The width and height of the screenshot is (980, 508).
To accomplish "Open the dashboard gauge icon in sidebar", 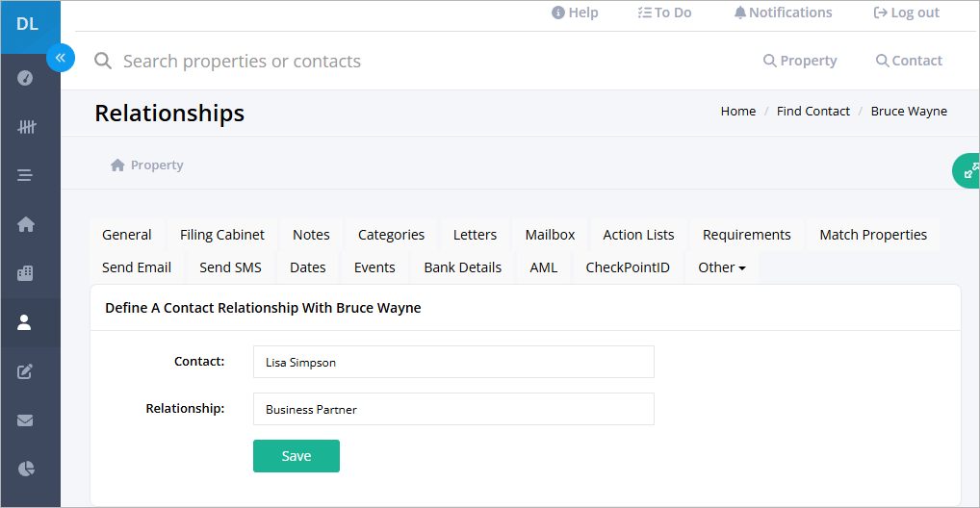I will (25, 78).
